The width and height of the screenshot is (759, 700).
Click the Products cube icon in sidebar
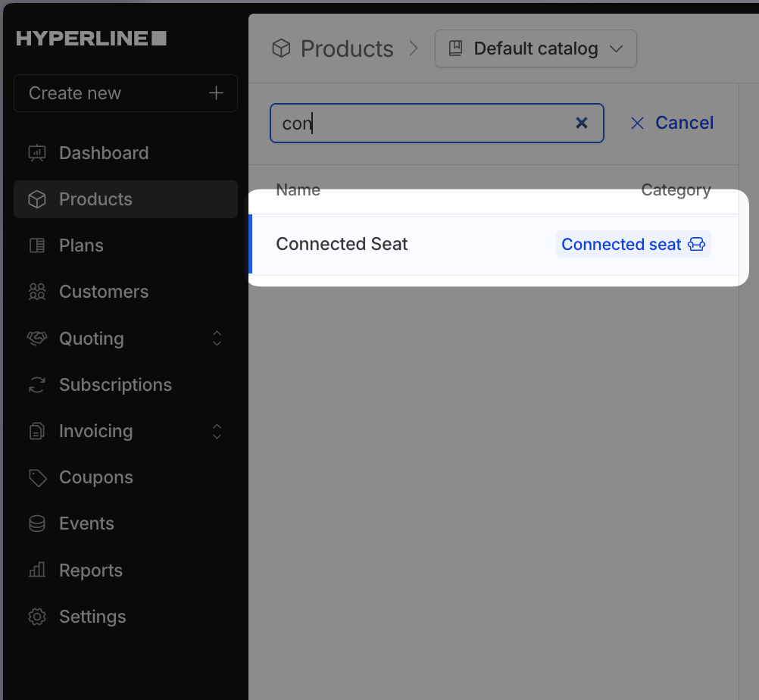(37, 199)
